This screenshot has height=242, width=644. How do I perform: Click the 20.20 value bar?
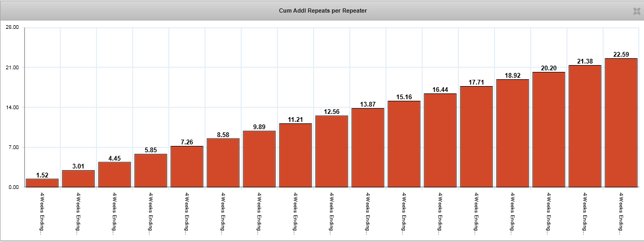(549, 130)
